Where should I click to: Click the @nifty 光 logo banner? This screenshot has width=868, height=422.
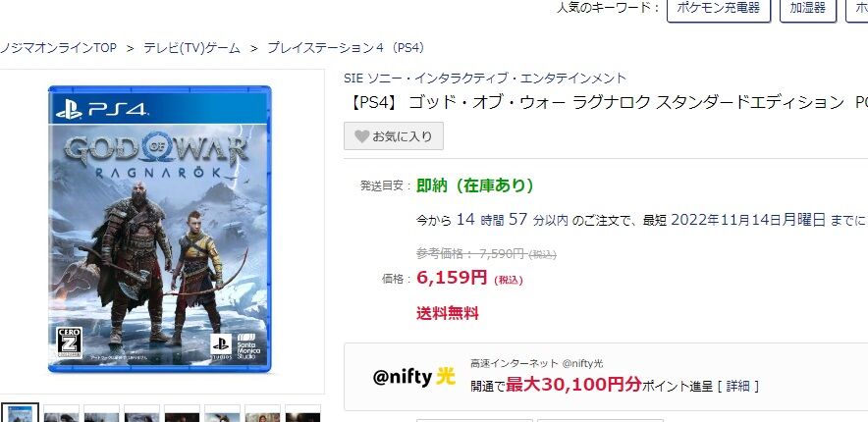pos(414,377)
